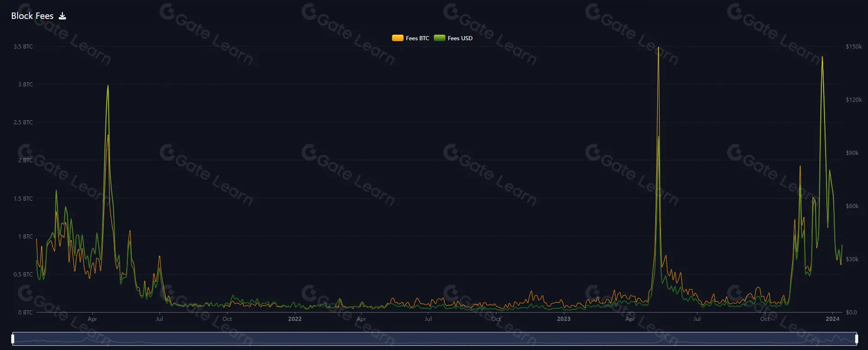The image size is (868, 350).
Task: Click the $90k label on the right axis
Action: coord(852,153)
